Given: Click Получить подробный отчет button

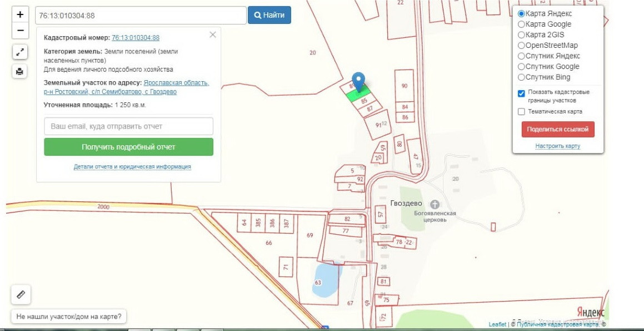Looking at the screenshot, I should pyautogui.click(x=128, y=147).
